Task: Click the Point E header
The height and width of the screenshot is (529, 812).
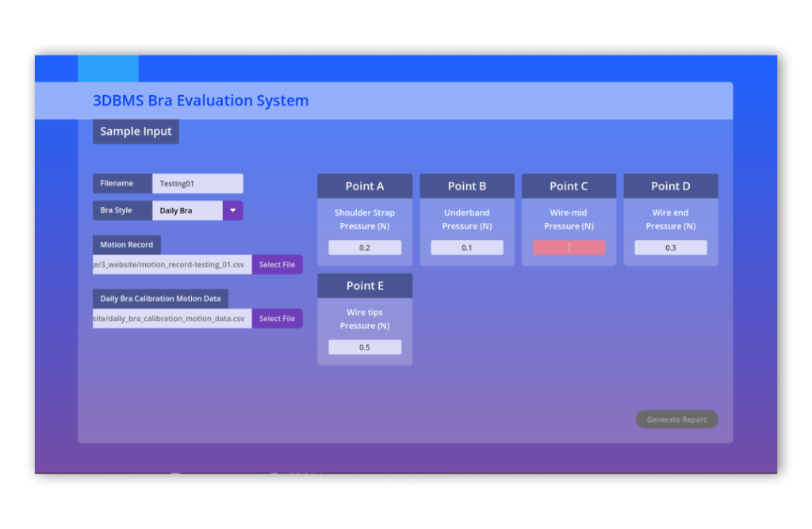Action: tap(365, 286)
